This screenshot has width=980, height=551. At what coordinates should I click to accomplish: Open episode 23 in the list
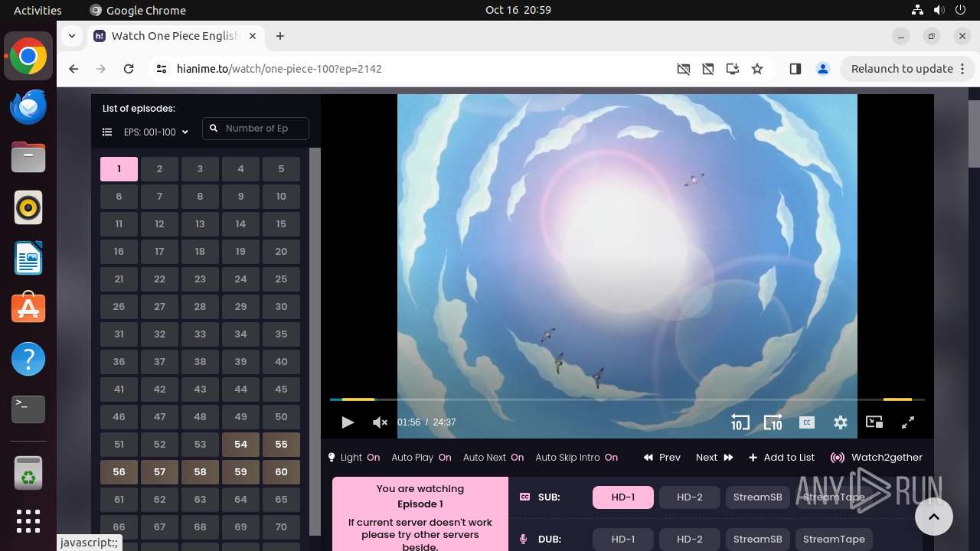[200, 279]
